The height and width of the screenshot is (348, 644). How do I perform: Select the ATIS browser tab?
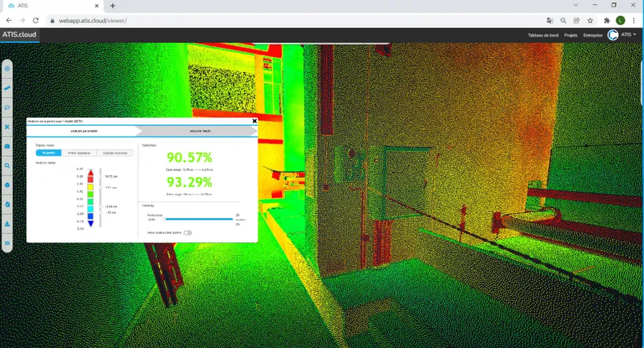(x=54, y=6)
